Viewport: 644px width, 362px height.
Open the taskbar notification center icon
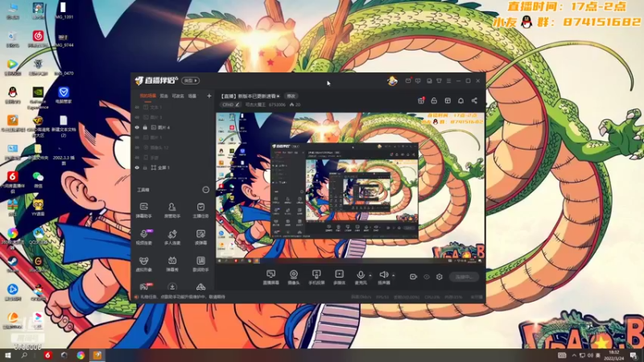pos(633,356)
